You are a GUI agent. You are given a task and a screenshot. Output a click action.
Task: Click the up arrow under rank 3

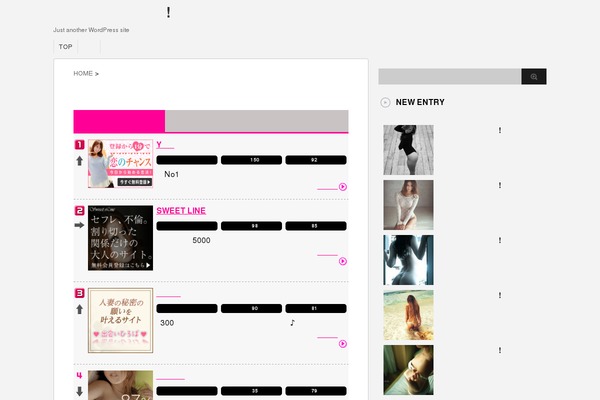click(79, 309)
